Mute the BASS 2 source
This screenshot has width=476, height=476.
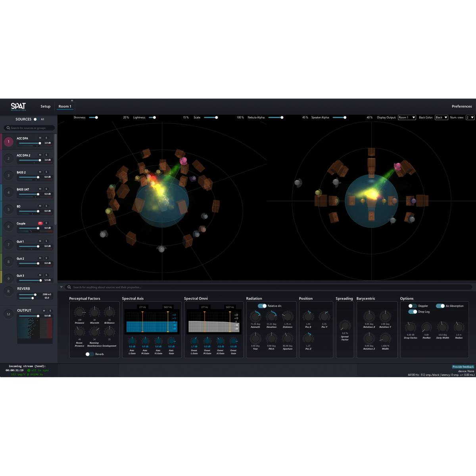coord(40,172)
